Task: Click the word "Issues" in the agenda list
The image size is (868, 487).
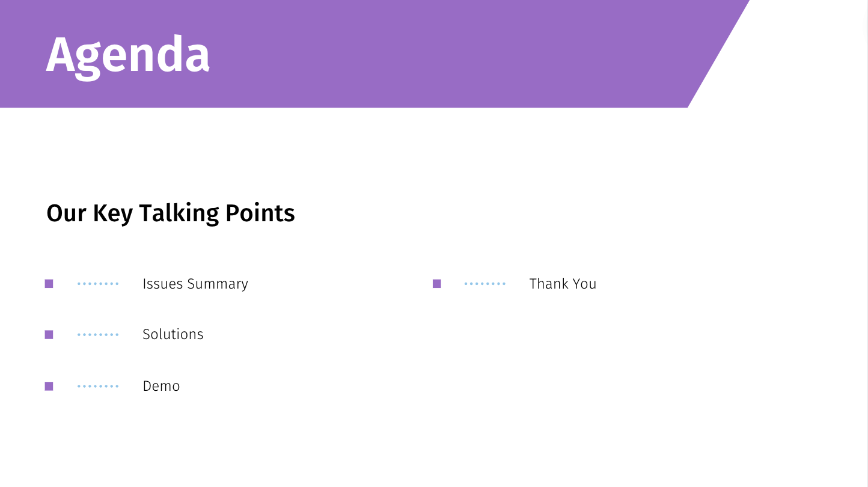Action: (162, 284)
